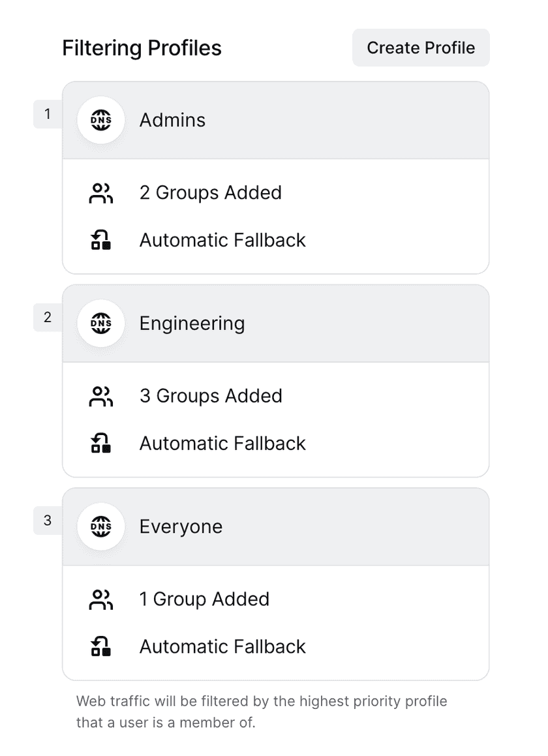This screenshot has height=756, width=548.
Task: Select priority badge number 1
Action: click(48, 115)
